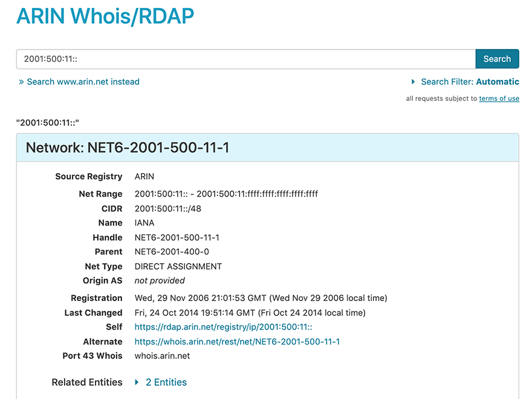The height and width of the screenshot is (399, 532).
Task: Open the Self link rdap.arin.net/registry/ip/2001:500:11::
Action: tap(223, 327)
